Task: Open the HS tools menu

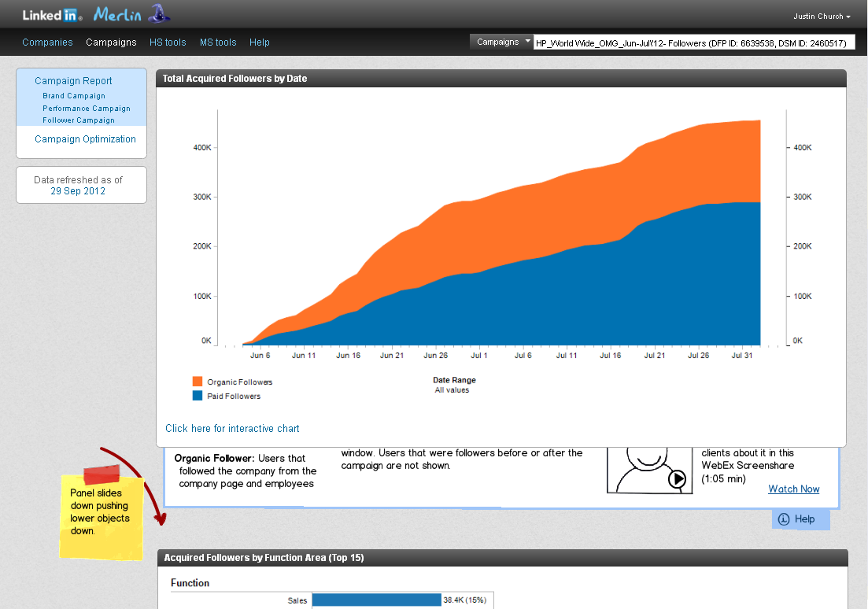Action: point(168,42)
